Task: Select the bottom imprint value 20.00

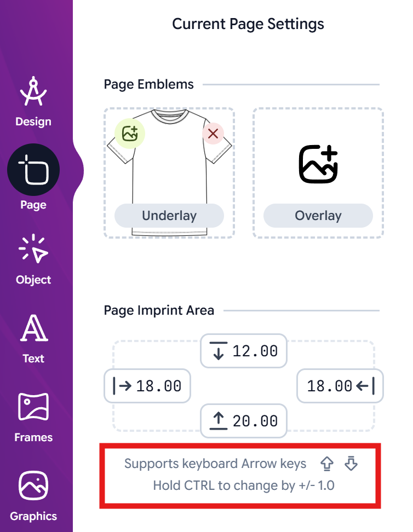Action: click(x=243, y=421)
